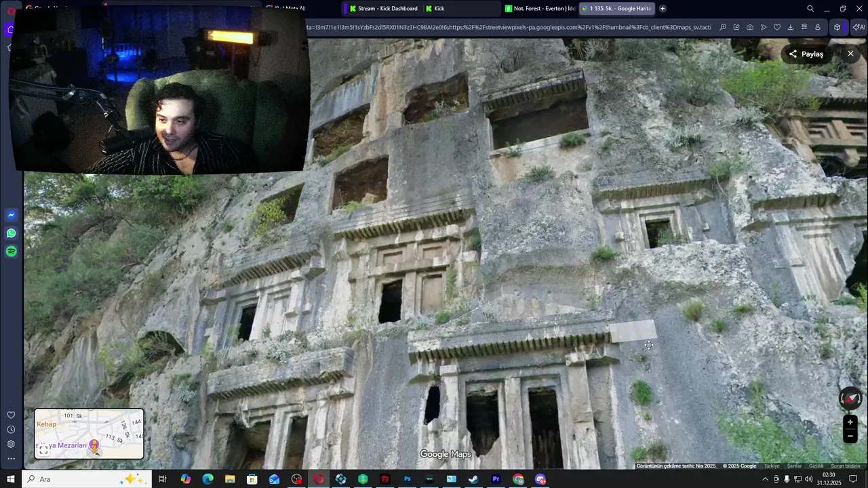868x488 pixels.
Task: Open the Şartlar terms link
Action: [x=794, y=466]
